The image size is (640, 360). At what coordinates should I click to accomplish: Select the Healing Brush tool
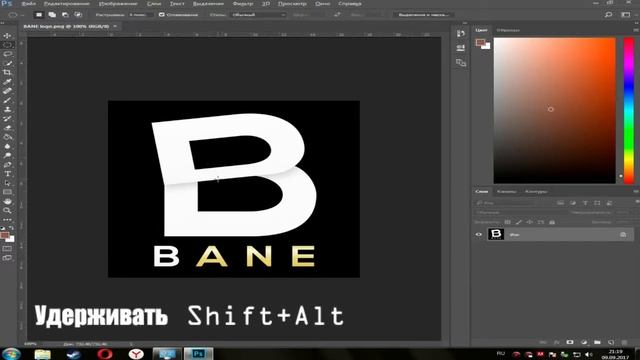pyautogui.click(x=7, y=91)
